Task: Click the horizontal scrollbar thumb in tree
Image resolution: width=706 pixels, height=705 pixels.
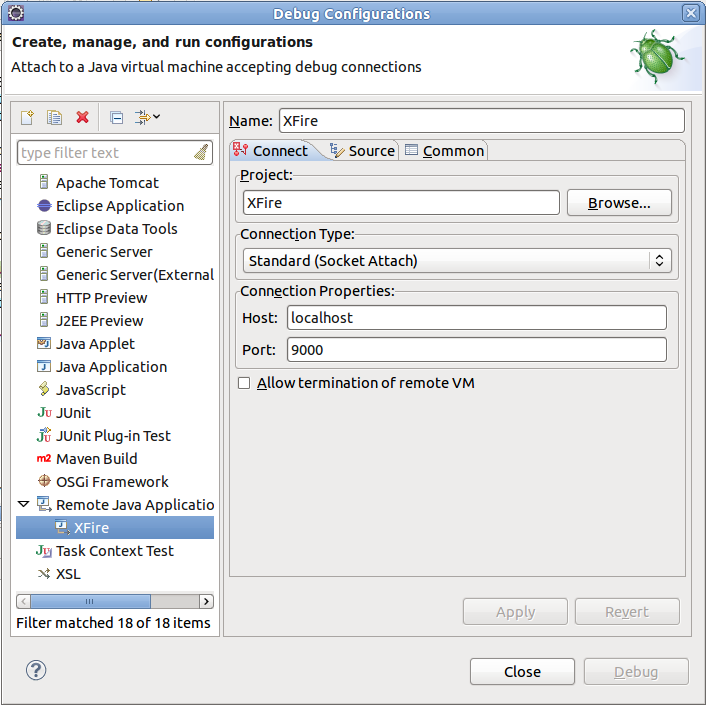Action: pyautogui.click(x=90, y=601)
